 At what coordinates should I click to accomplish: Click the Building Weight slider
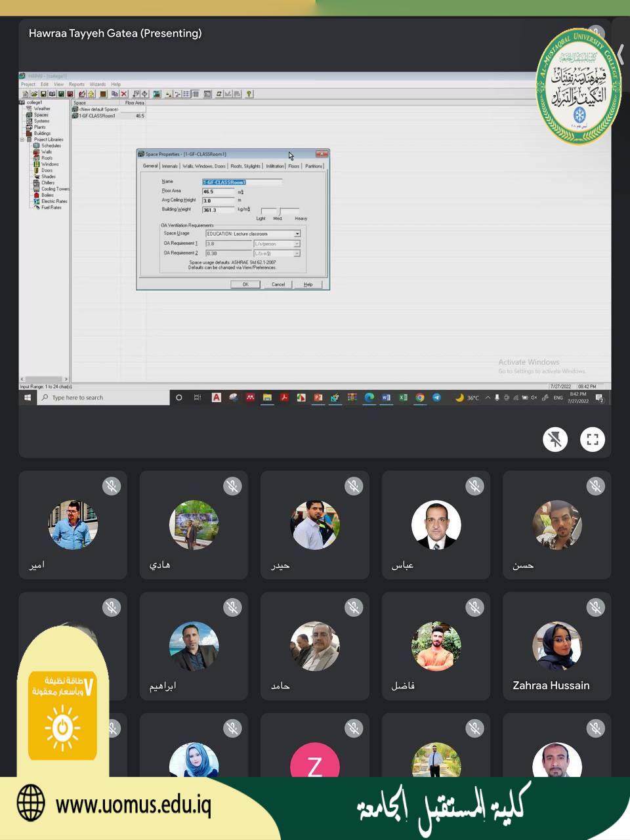[280, 211]
